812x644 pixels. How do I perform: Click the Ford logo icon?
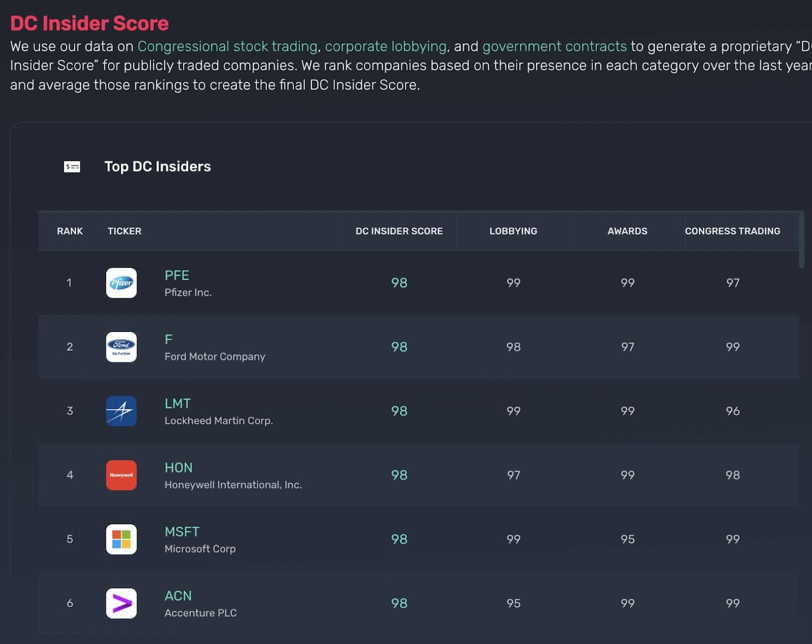(x=121, y=347)
